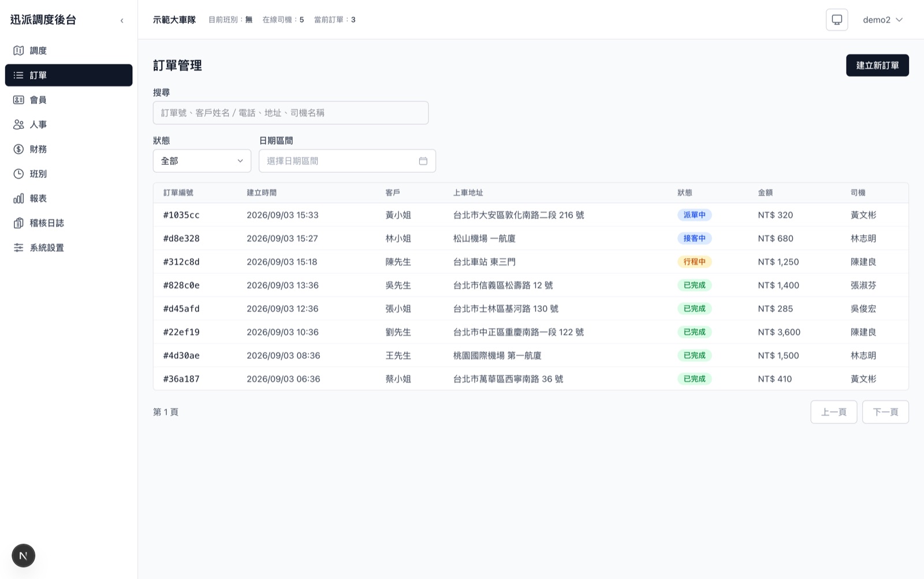Focus the 搜尋 order search field
The image size is (924, 579).
pyautogui.click(x=290, y=113)
